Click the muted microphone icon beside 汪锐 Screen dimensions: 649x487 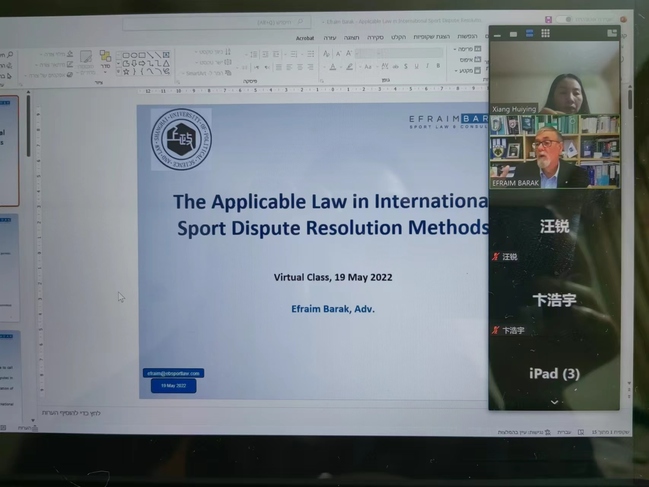click(495, 257)
